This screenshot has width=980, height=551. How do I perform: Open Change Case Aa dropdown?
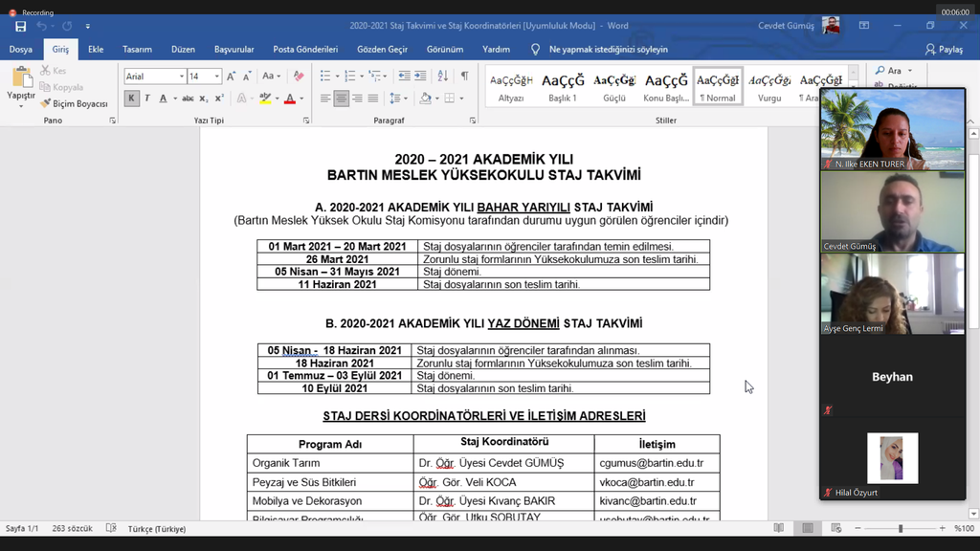pos(271,77)
